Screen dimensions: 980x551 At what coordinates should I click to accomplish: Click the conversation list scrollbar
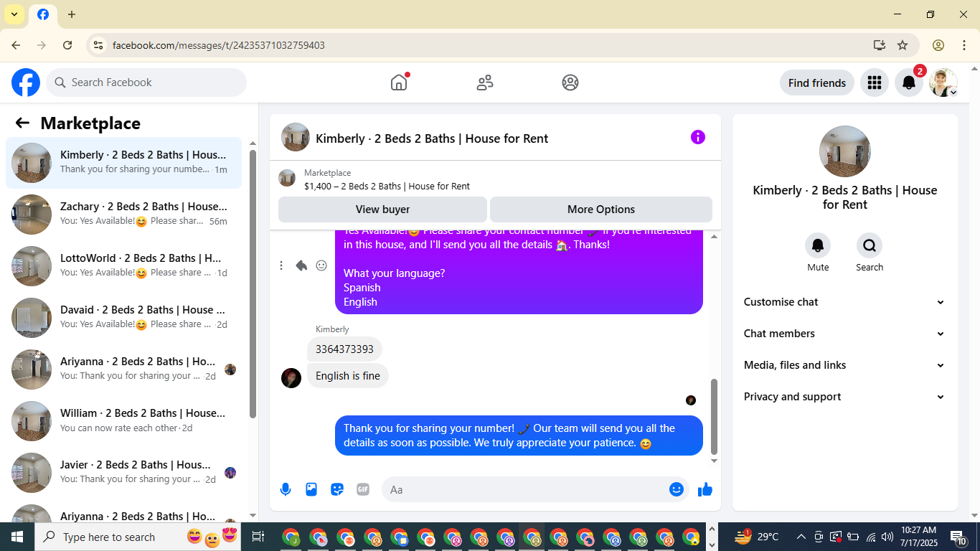253,283
